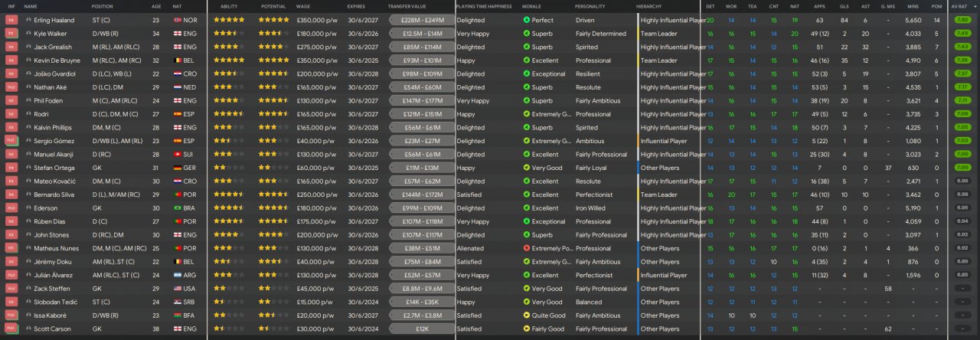The width and height of the screenshot is (980, 340).
Task: Click USA flag in Zack Steffen's row
Action: coord(177,288)
